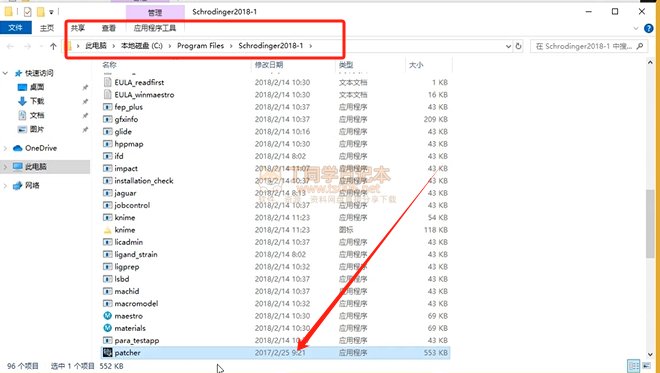This screenshot has height=373, width=660.
Task: Click the para_testapp file name
Action: click(137, 341)
